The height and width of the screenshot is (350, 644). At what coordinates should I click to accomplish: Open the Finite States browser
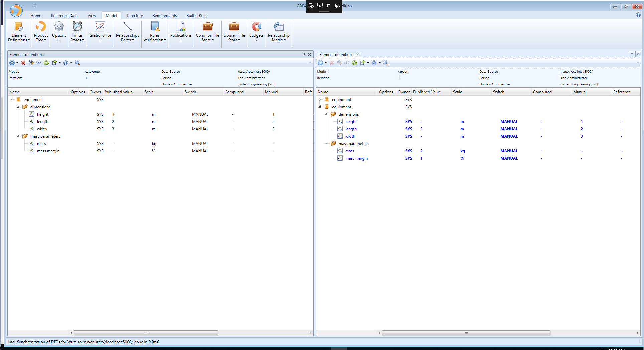(x=77, y=32)
